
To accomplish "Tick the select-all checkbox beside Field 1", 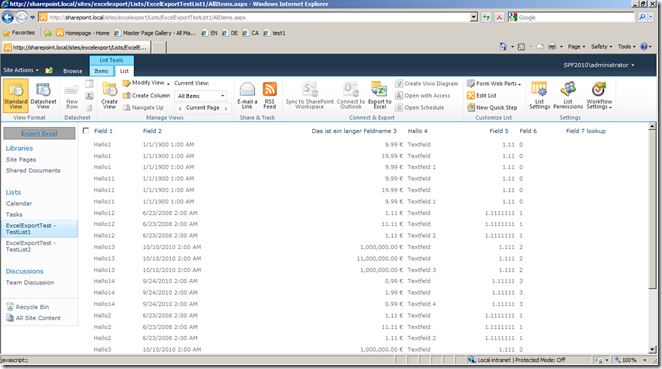I will pos(86,130).
